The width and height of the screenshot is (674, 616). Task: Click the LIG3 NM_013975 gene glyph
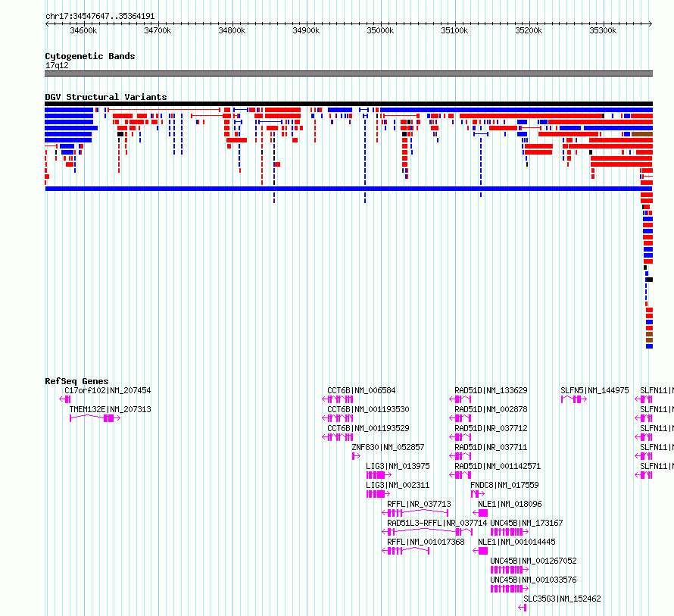pos(379,475)
